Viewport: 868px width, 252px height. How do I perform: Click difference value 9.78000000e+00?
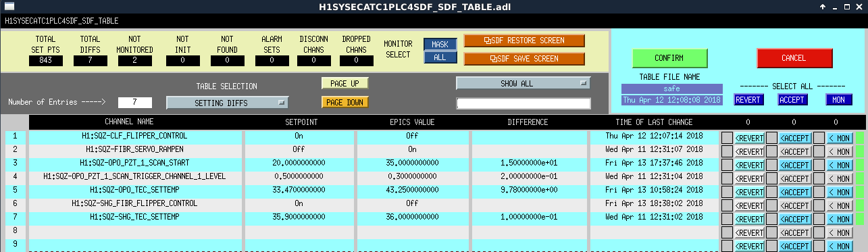(x=529, y=190)
